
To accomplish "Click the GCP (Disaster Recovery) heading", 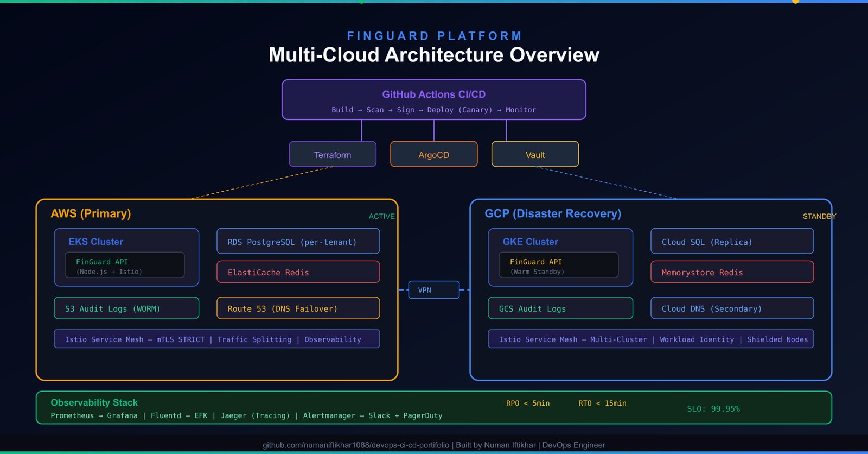I will click(x=553, y=213).
